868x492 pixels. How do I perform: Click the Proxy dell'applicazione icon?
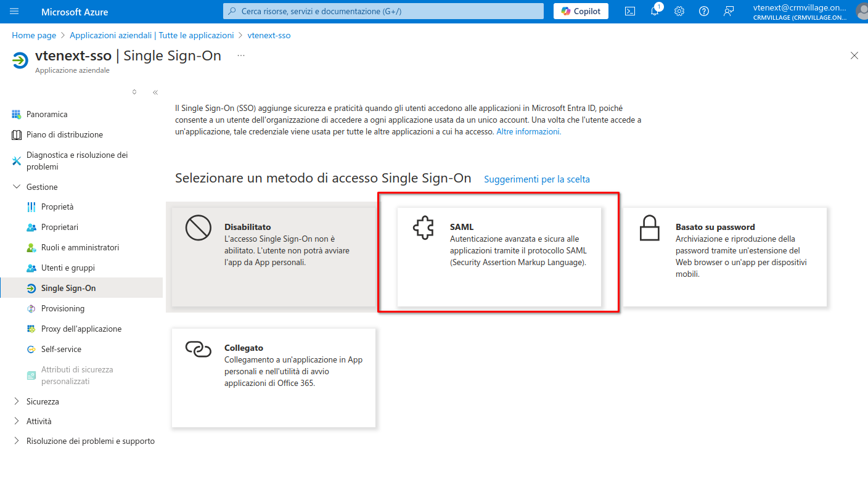[31, 329]
